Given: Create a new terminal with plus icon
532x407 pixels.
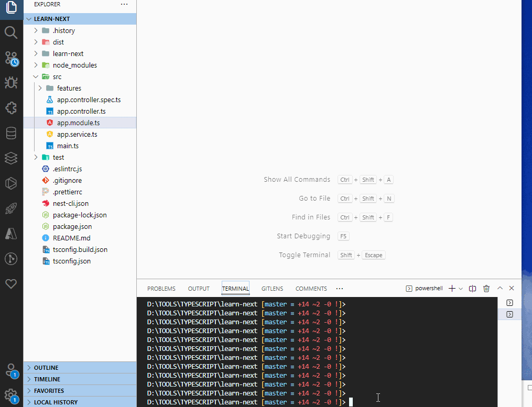Looking at the screenshot, I should pos(452,288).
